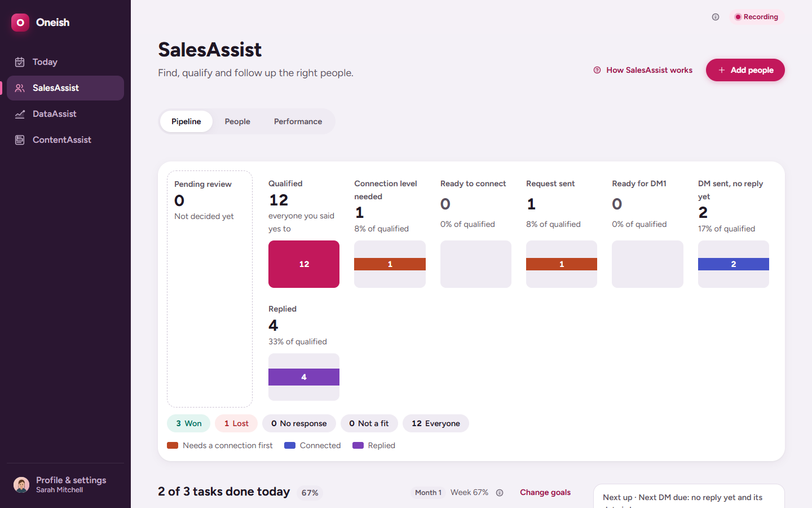Click the empty Ready to connect bar box
812x508 pixels.
point(476,264)
